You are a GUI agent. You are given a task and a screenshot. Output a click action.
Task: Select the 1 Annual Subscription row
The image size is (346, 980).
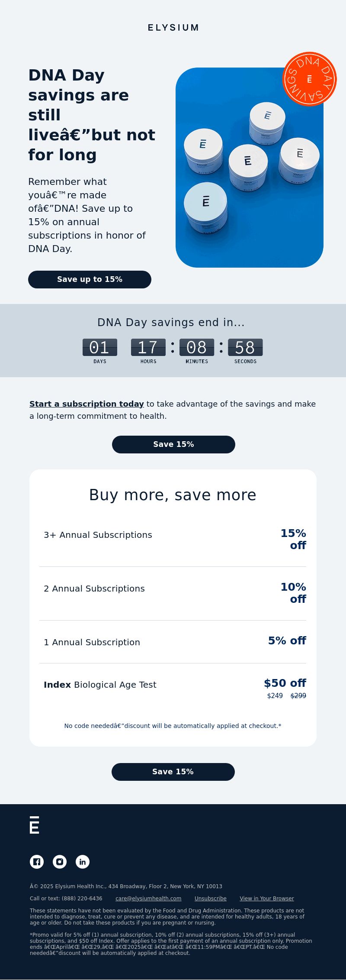[x=173, y=642]
